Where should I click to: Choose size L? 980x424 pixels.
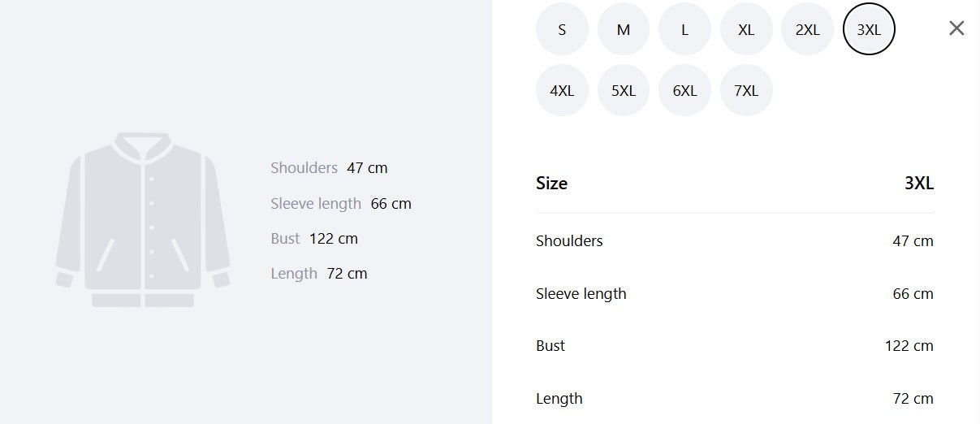(684, 29)
